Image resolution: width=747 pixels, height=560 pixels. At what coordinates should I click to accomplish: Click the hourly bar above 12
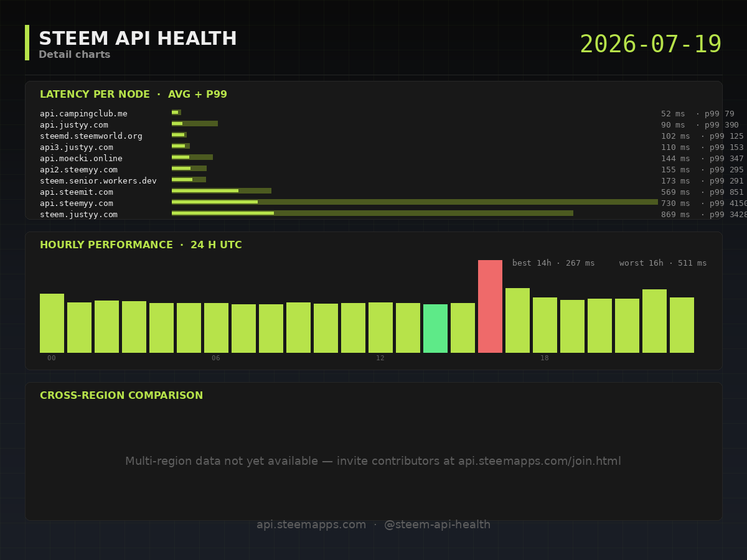click(380, 327)
